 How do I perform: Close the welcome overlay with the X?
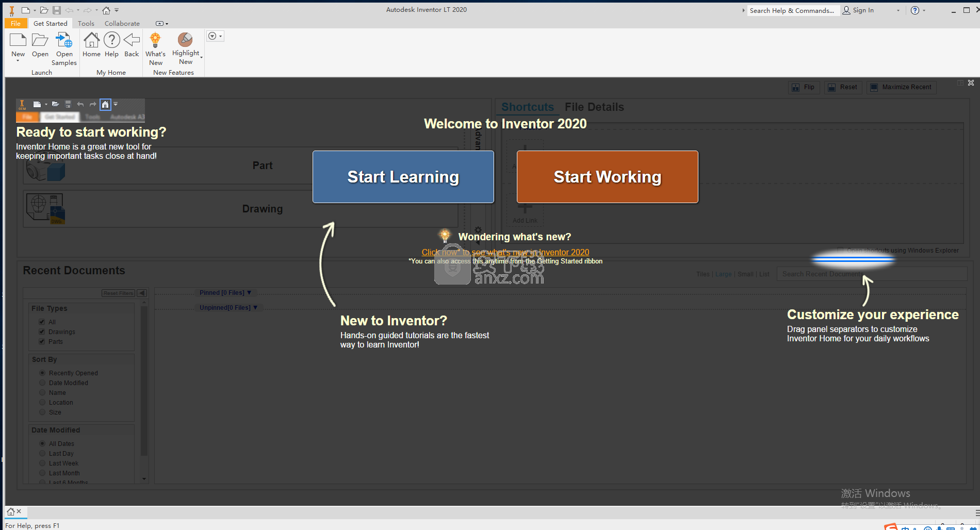point(971,82)
